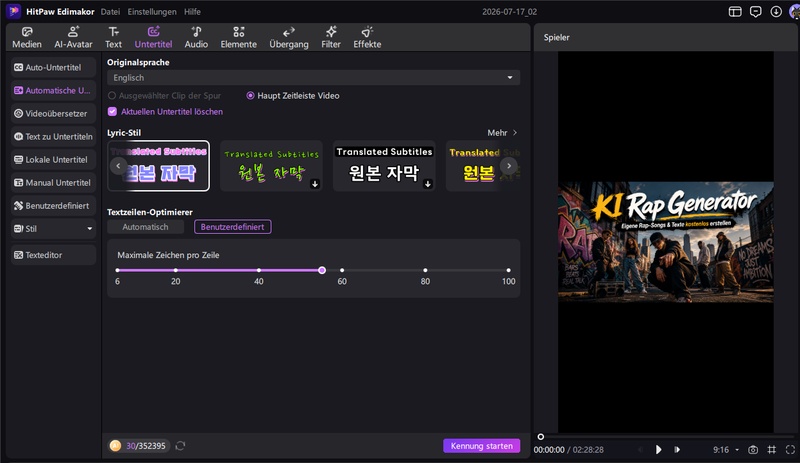This screenshot has width=800, height=463.
Task: Click the Kennung starten button
Action: pos(481,446)
